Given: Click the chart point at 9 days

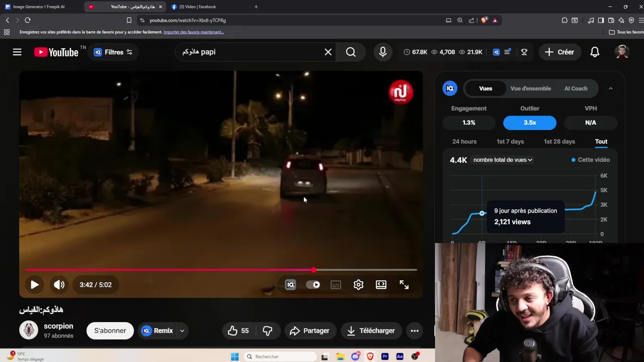Looking at the screenshot, I should click(482, 214).
